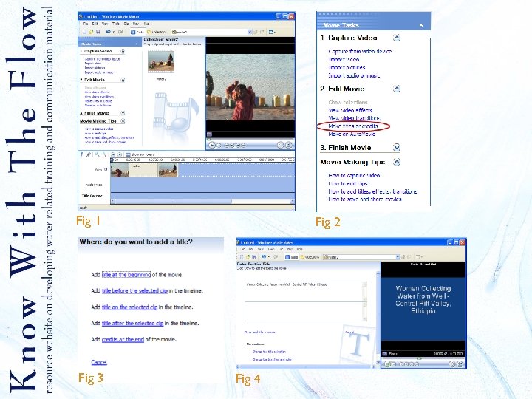Click Import pictures link in Fig 2
The image size is (532, 399).
[x=347, y=67]
